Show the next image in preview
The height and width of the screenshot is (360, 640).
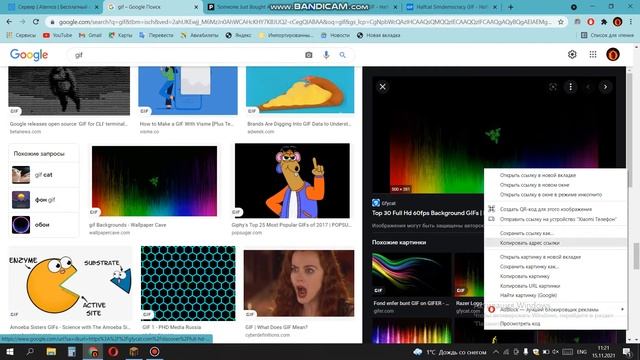pyautogui.click(x=605, y=87)
